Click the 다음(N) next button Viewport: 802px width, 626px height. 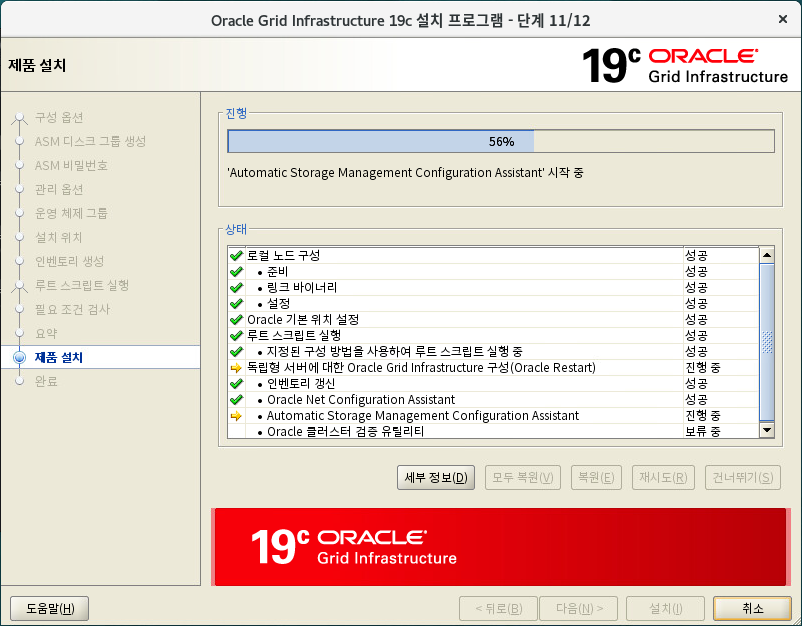578,609
